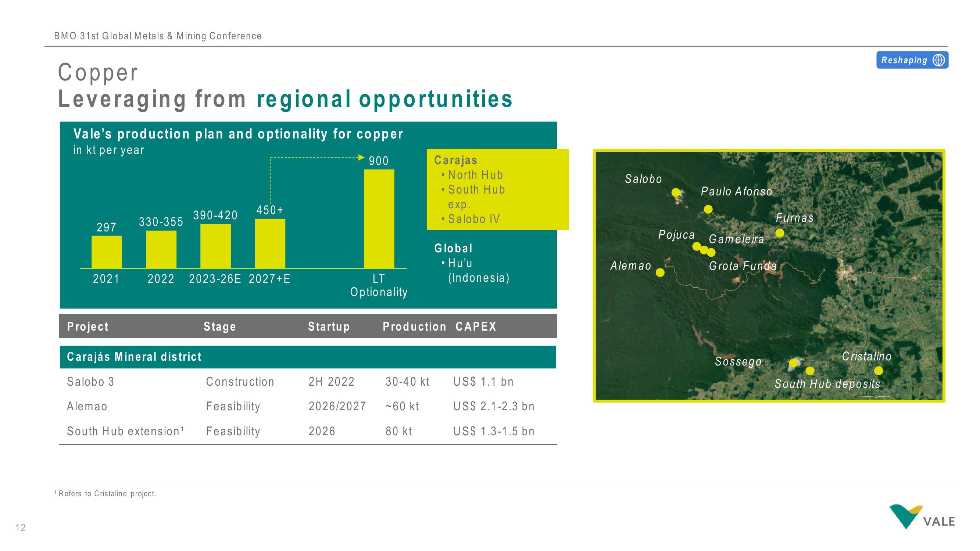Viewport: 980px width, 551px height.
Task: Click the '2H 2022' startup cell
Action: tap(331, 382)
